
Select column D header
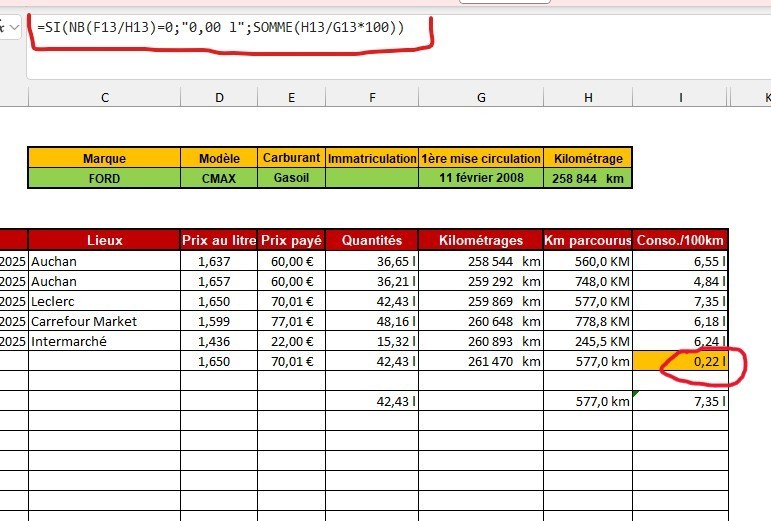219,97
